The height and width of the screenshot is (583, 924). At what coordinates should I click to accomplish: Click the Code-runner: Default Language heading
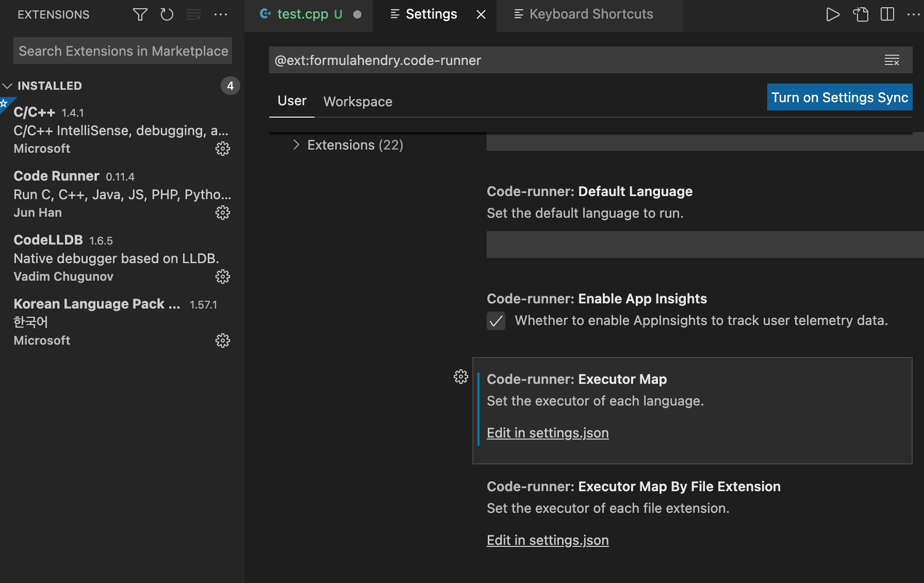pyautogui.click(x=589, y=191)
